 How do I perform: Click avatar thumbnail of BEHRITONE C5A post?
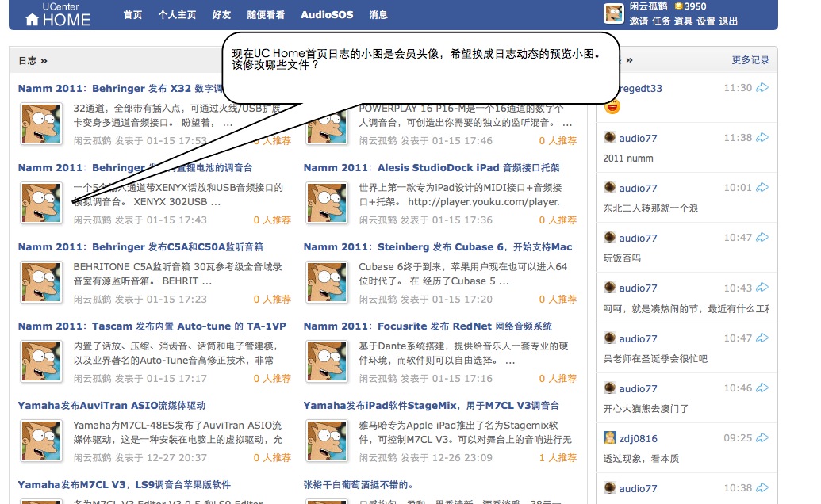(x=41, y=282)
